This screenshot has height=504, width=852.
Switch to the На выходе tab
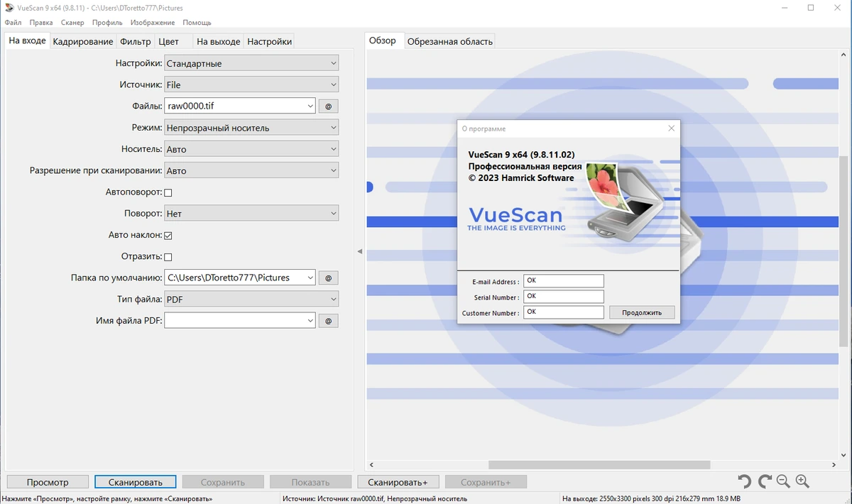click(x=219, y=41)
